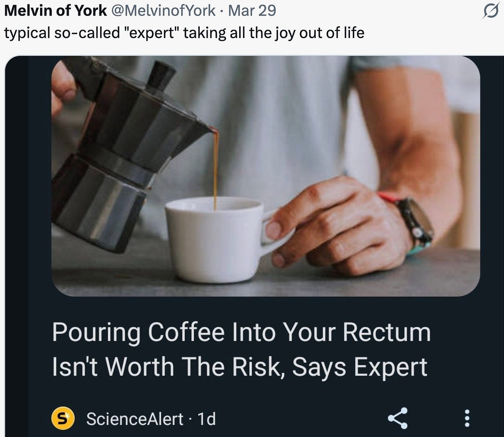Click the Grok slashed-circle icon beside the tweet
This screenshot has width=504, height=437.
pyautogui.click(x=491, y=12)
